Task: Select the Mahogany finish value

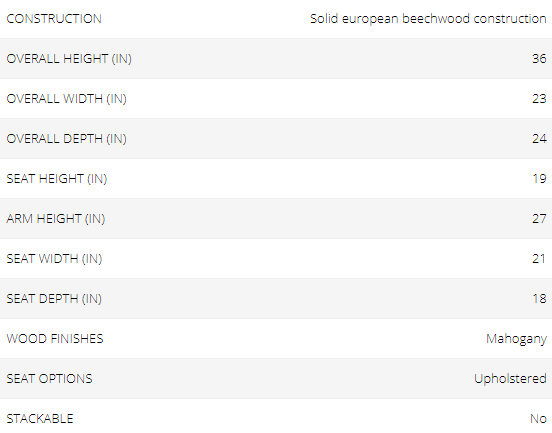Action: tap(516, 339)
